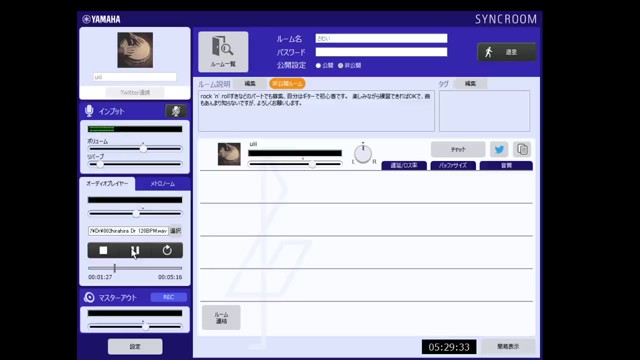Image resolution: width=640 pixels, height=360 pixels.
Task: Click the チャット chat button
Action: click(458, 149)
